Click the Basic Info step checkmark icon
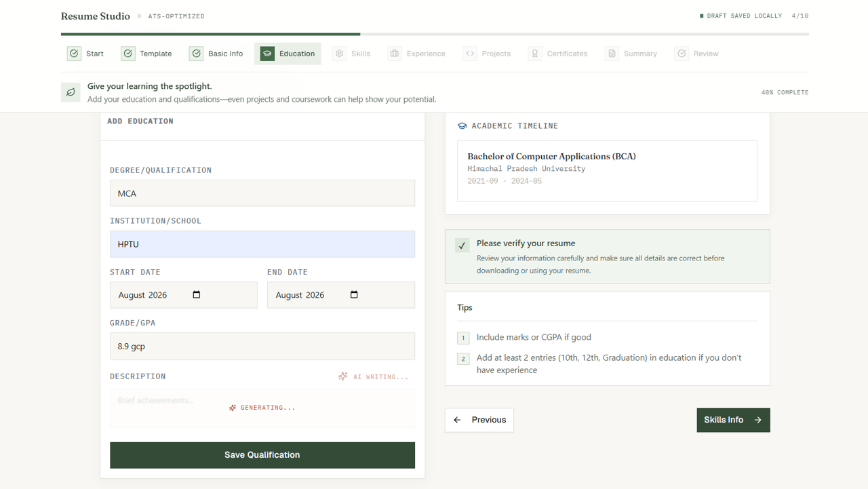 coord(196,54)
